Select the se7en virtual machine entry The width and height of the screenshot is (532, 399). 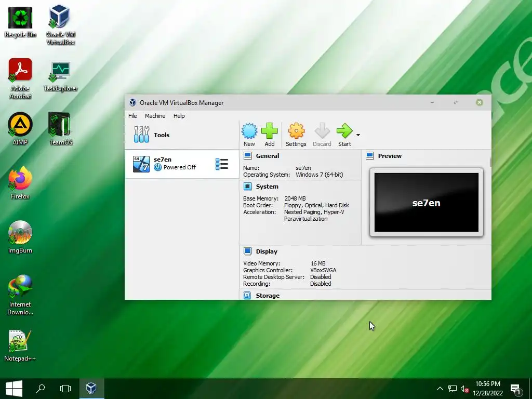point(182,164)
